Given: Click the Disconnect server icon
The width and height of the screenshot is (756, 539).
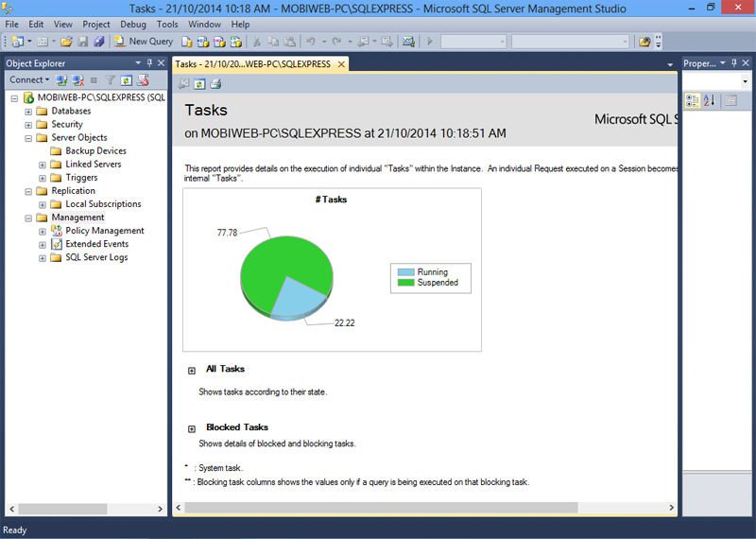Looking at the screenshot, I should [77, 80].
